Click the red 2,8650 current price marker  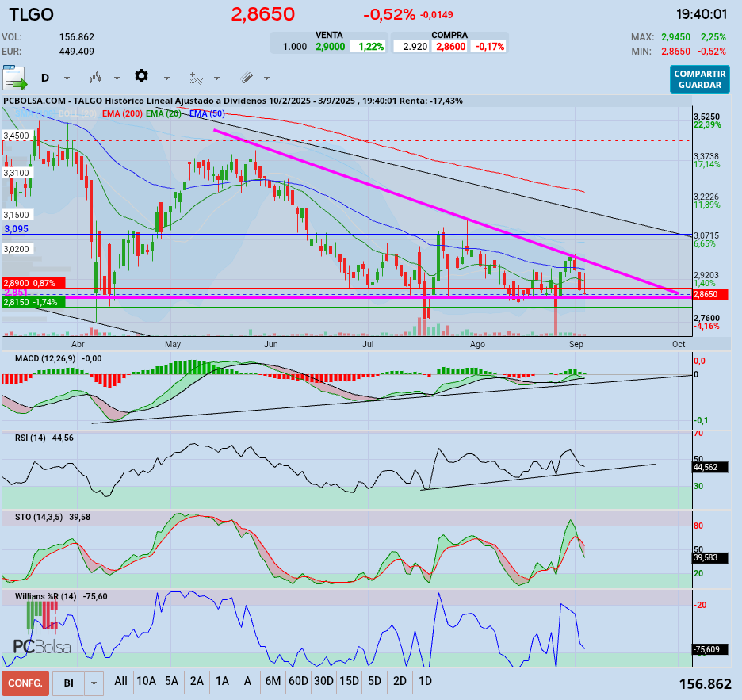point(711,294)
